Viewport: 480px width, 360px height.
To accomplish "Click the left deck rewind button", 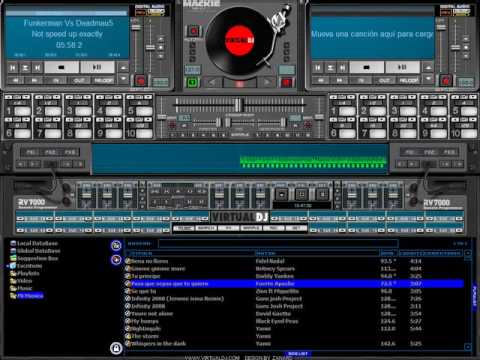I will tap(15, 80).
